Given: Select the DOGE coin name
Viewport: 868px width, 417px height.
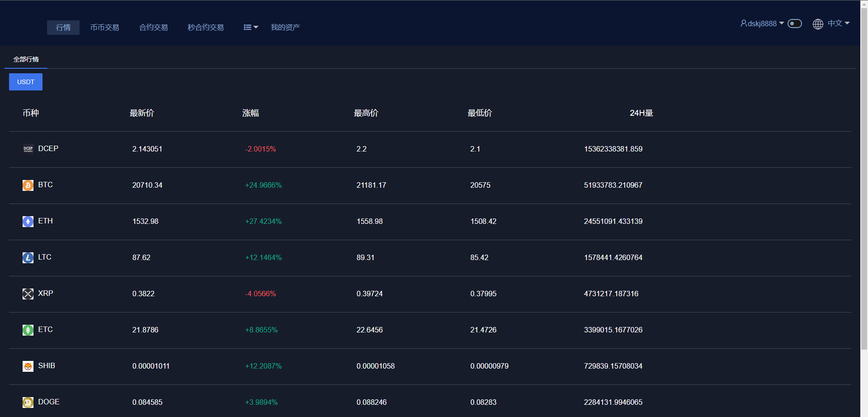Looking at the screenshot, I should tap(49, 402).
